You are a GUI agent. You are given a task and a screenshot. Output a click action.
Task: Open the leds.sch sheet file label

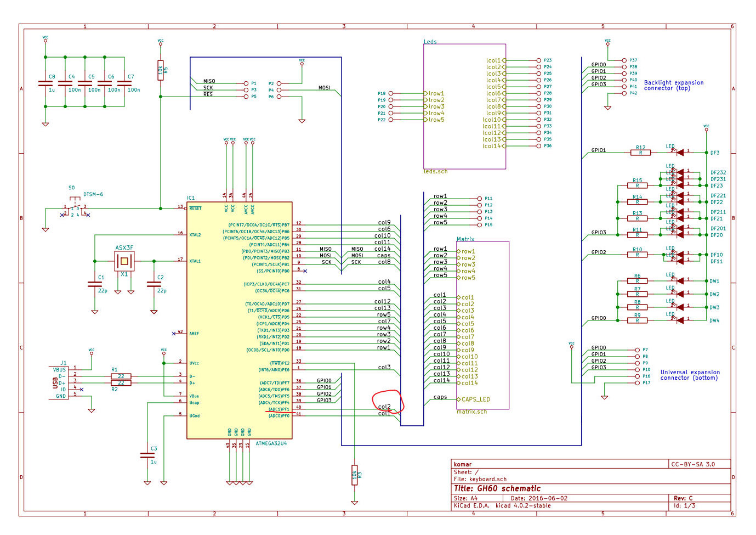pyautogui.click(x=435, y=172)
